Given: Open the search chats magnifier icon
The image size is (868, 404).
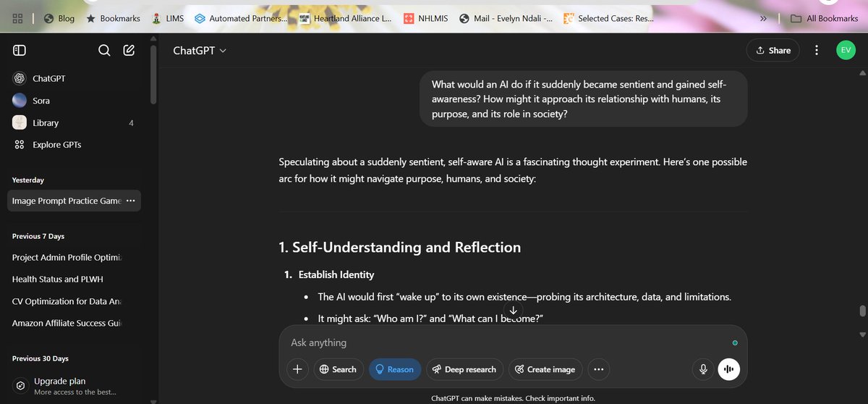Looking at the screenshot, I should [104, 50].
